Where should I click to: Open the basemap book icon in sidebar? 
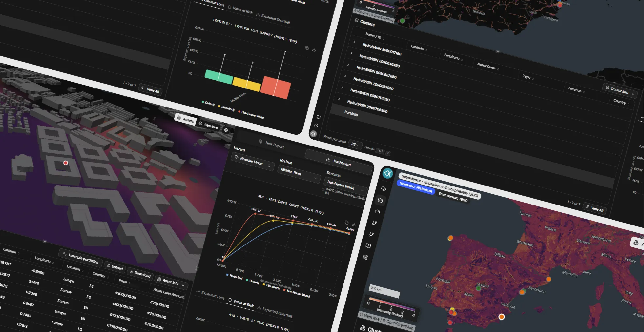(368, 246)
